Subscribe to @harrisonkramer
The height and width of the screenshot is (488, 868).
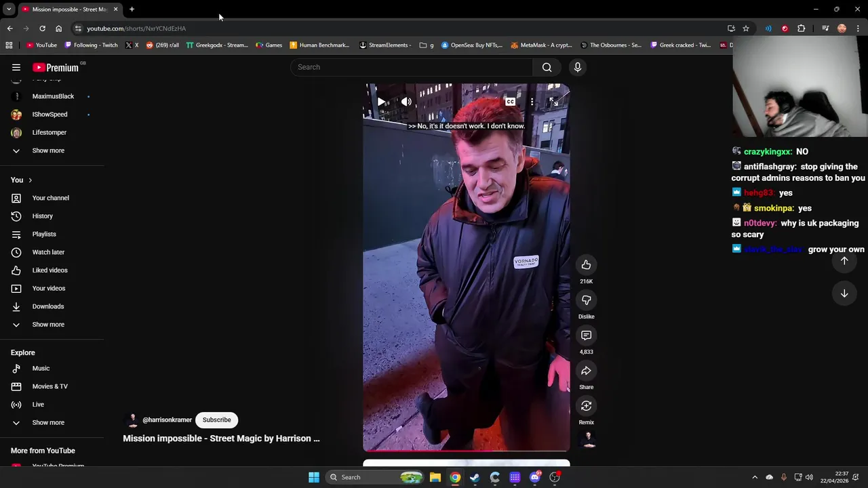216,420
